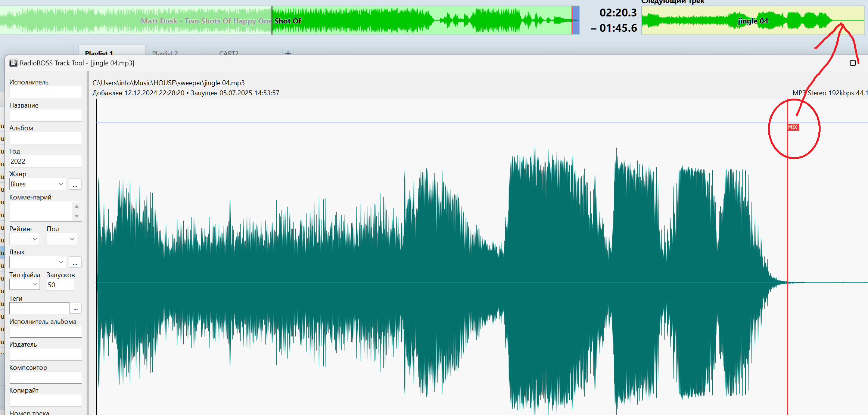Open language list ellipsis button
Viewport: 868px width, 415px height.
pos(75,262)
